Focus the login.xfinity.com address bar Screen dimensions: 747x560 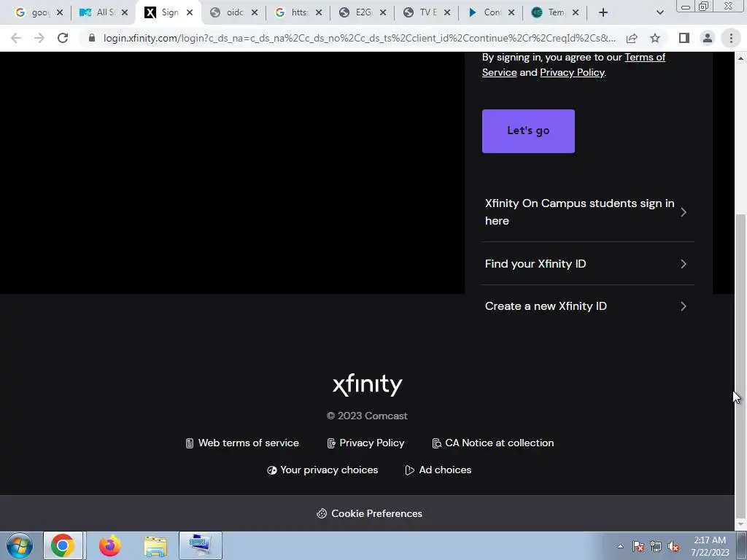(359, 38)
